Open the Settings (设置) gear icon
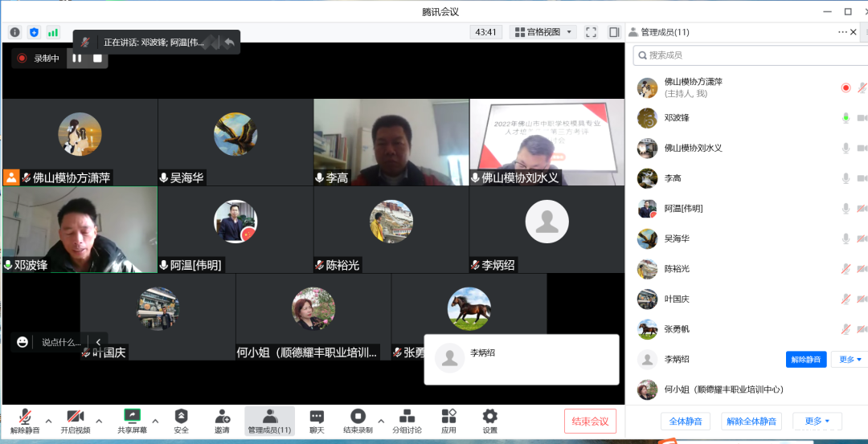The image size is (868, 444). tap(489, 416)
